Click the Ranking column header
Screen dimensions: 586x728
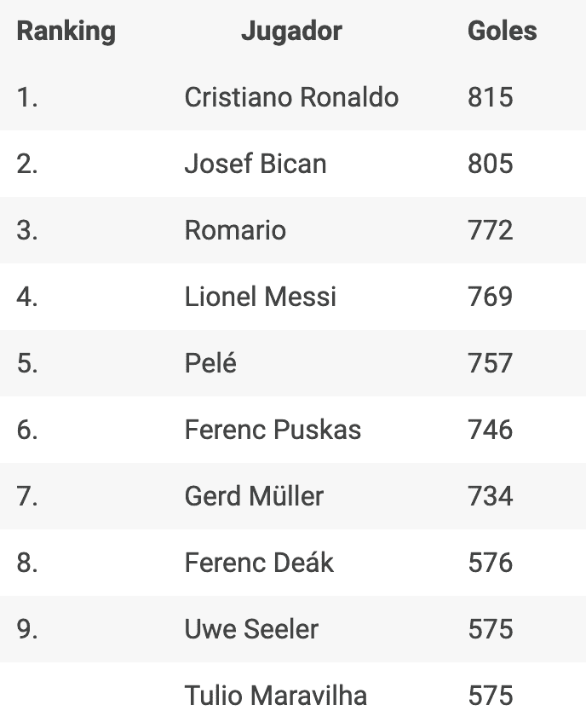[66, 32]
